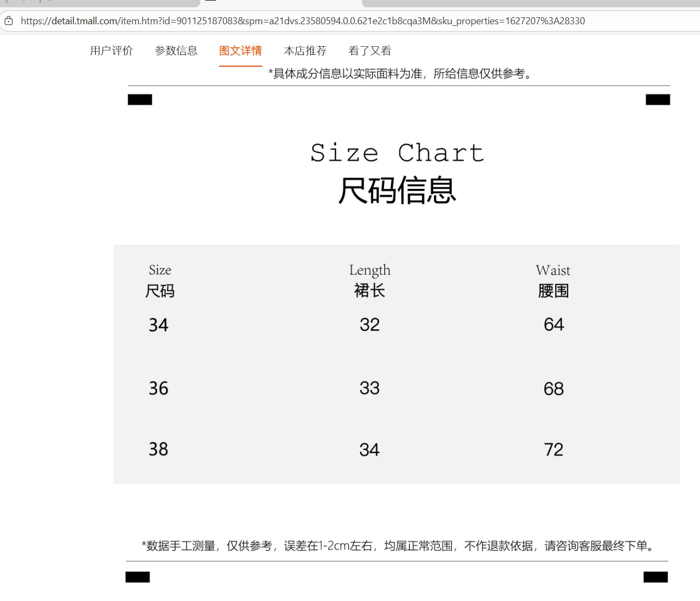Viewport: 700px width, 601px height.
Task: Switch to the 参数信息 tab
Action: 176,51
